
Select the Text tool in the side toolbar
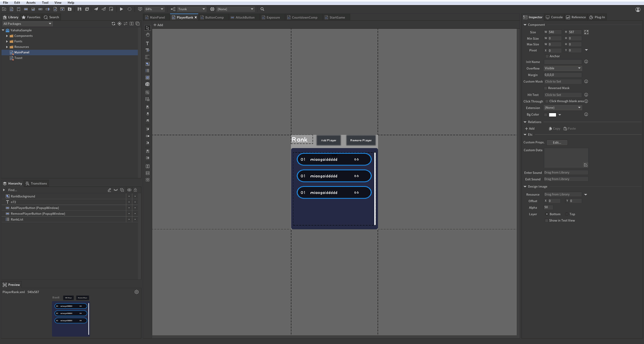pos(147,44)
